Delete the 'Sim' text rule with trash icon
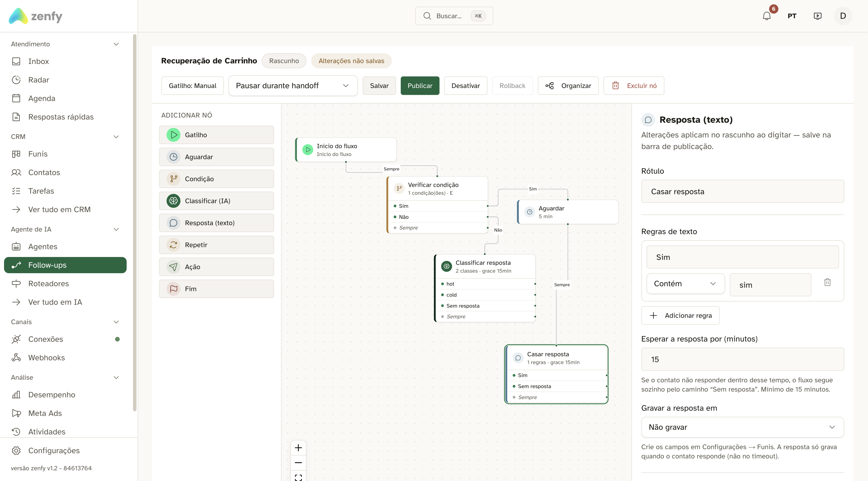The width and height of the screenshot is (868, 481). point(827,282)
